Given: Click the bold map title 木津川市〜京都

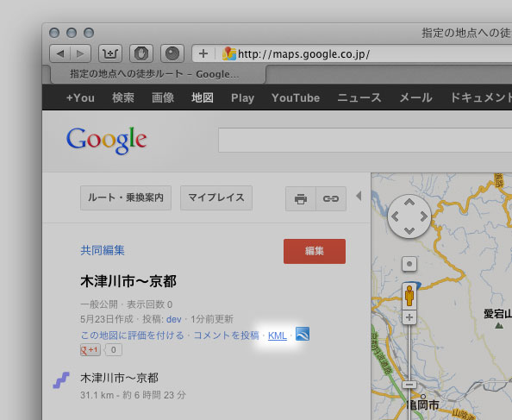Looking at the screenshot, I should pos(128,281).
